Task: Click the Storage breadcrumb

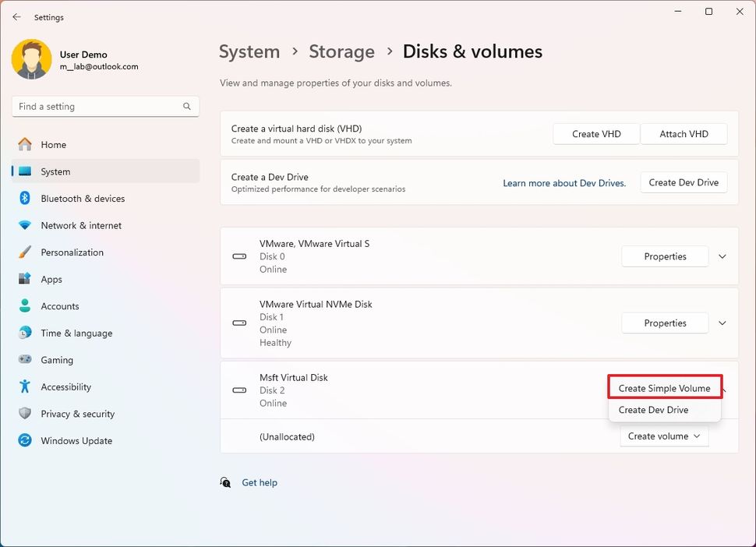Action: tap(341, 51)
